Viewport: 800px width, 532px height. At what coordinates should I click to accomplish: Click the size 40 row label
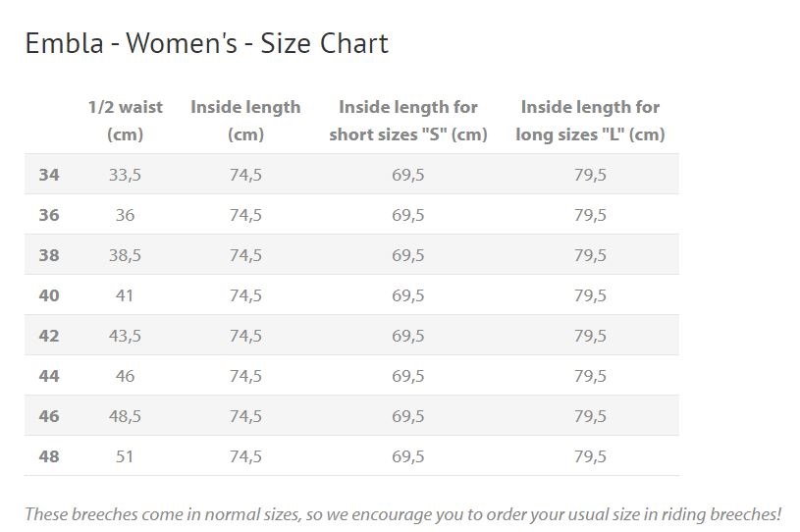pos(49,295)
